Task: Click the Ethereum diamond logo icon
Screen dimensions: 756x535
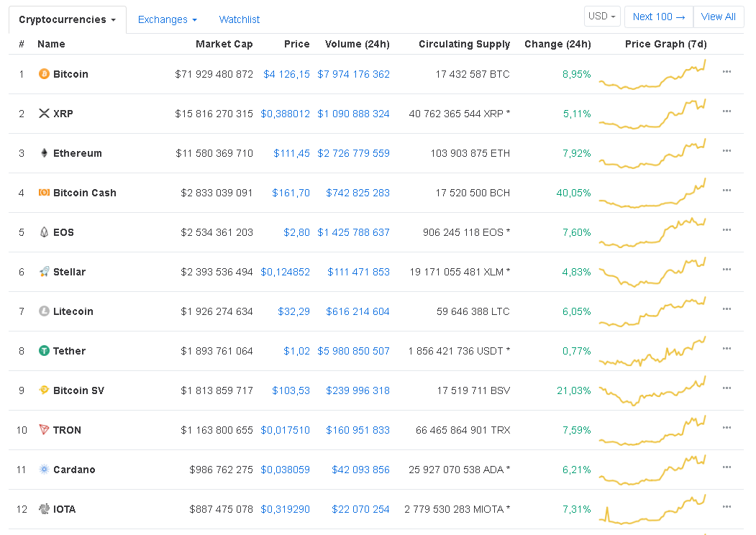Action: pos(44,153)
